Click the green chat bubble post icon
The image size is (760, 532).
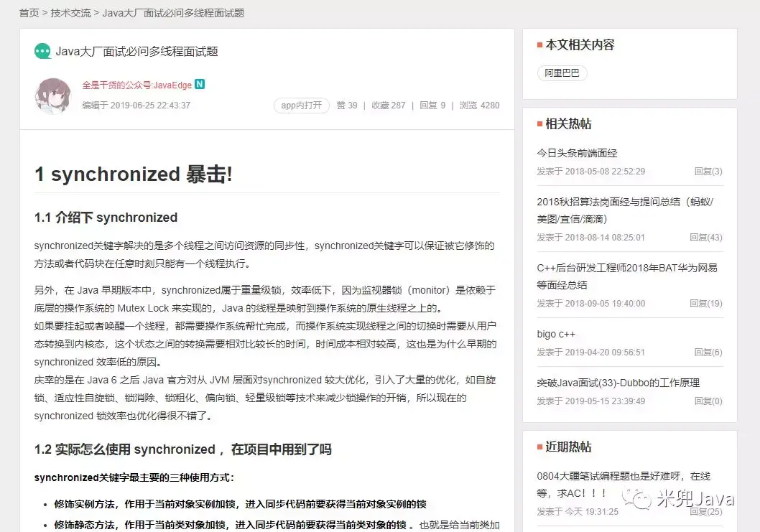pyautogui.click(x=42, y=51)
